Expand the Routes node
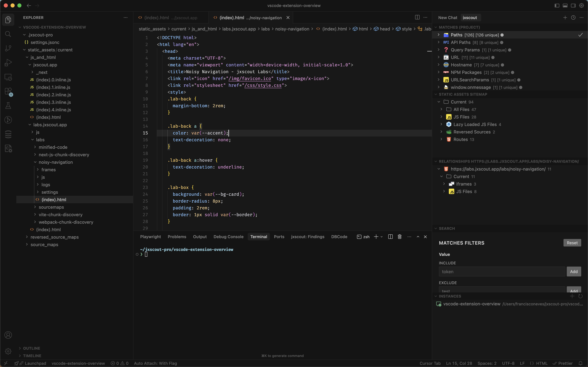Viewport: 588px width, 367px height. (x=441, y=139)
